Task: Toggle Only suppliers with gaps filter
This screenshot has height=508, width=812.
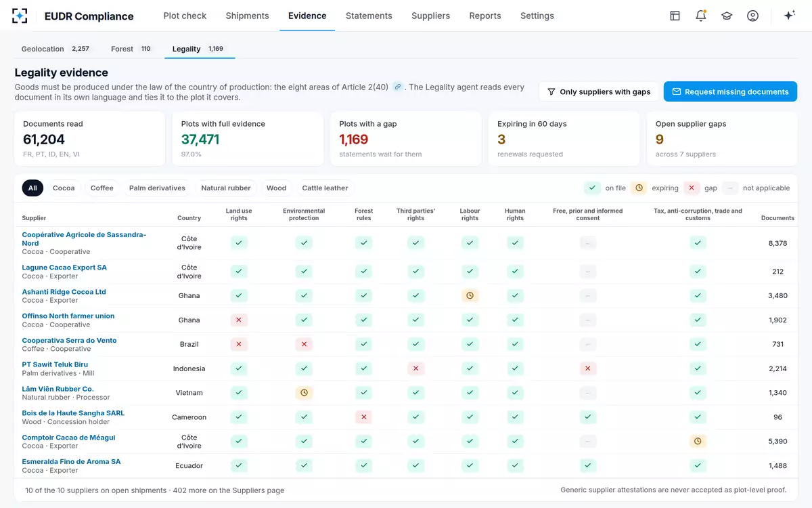Action: pyautogui.click(x=599, y=92)
